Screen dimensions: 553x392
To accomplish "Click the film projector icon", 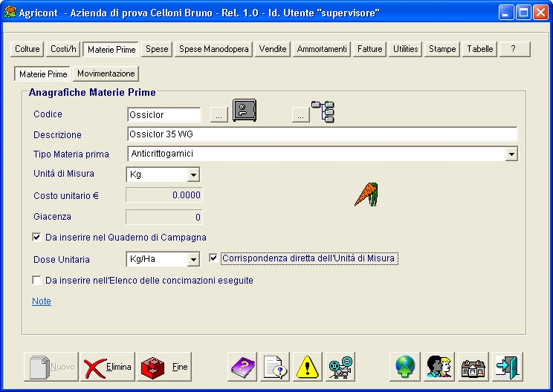I will click(x=340, y=367).
